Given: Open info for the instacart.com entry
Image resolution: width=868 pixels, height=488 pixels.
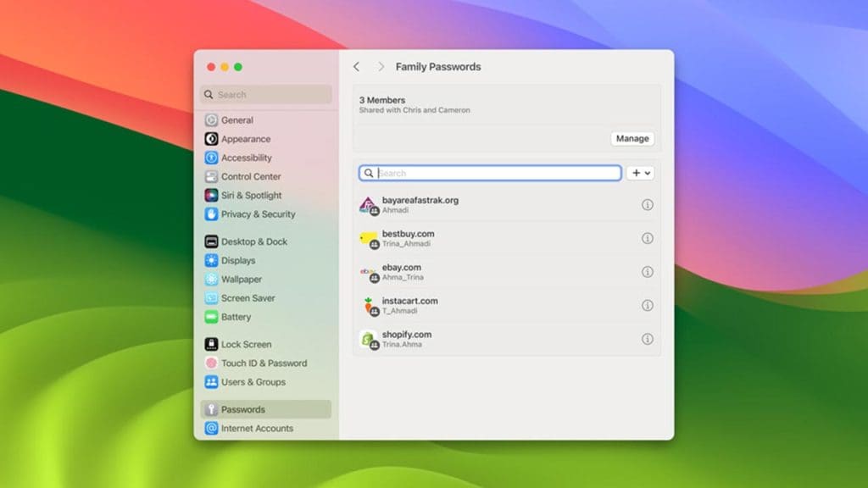Looking at the screenshot, I should [648, 306].
